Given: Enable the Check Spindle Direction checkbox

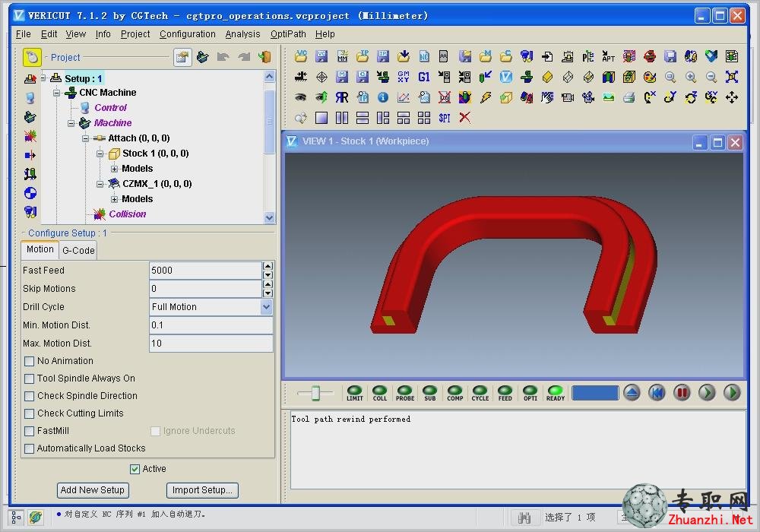Looking at the screenshot, I should [29, 396].
